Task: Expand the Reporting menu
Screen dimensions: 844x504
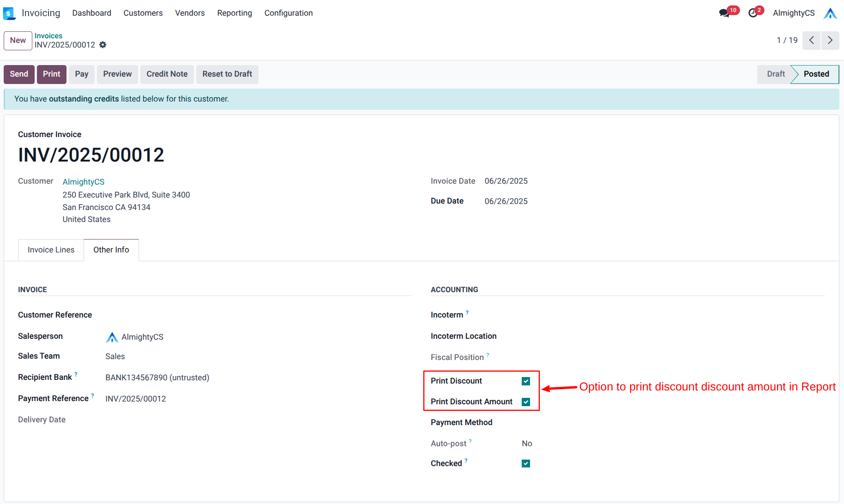Action: [234, 13]
